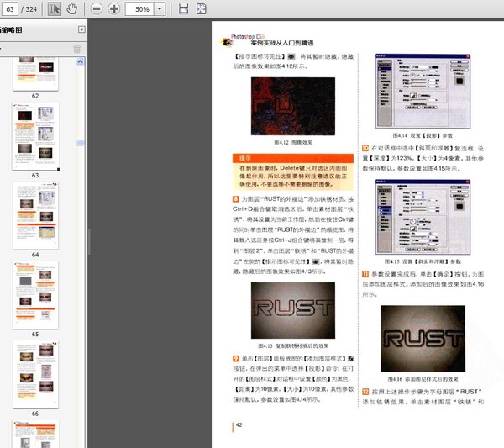Click the 50% zoom percentage field
The height and width of the screenshot is (448, 504).
(140, 9)
